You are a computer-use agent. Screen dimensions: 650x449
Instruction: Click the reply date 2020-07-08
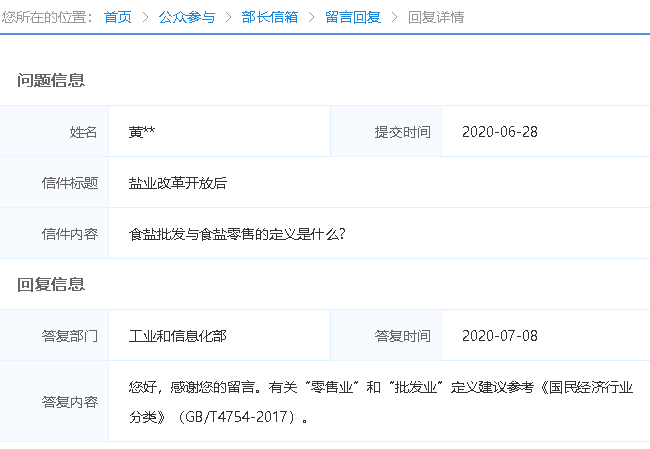click(500, 336)
